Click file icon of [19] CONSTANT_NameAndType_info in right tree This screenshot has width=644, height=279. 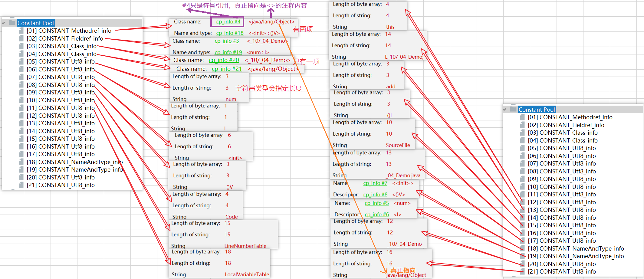point(522,256)
